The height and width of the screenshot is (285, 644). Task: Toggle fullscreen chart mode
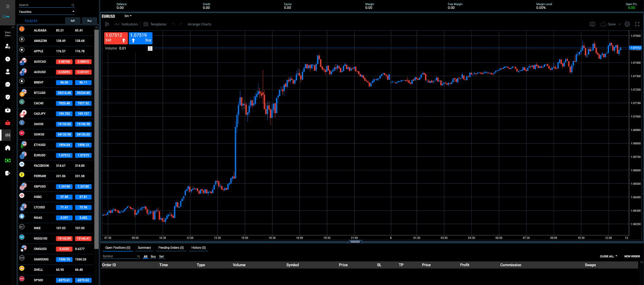click(x=637, y=24)
